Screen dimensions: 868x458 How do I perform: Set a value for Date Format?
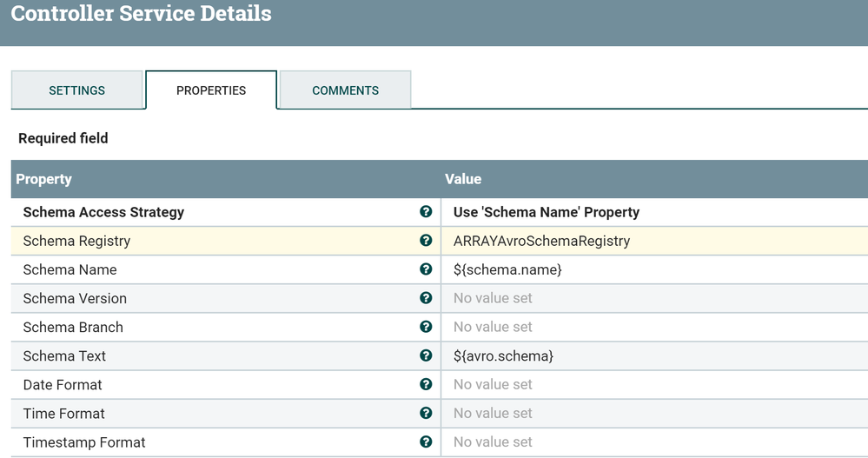pos(493,384)
